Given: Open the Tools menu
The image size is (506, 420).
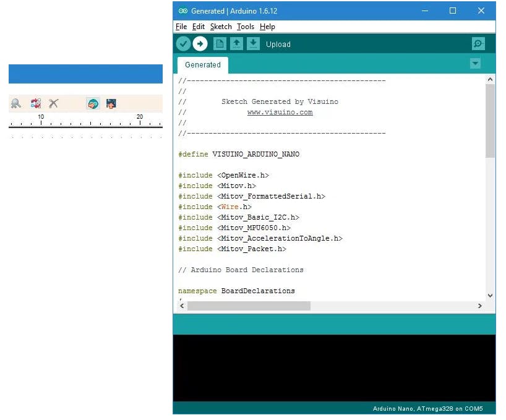Looking at the screenshot, I should pyautogui.click(x=246, y=27).
